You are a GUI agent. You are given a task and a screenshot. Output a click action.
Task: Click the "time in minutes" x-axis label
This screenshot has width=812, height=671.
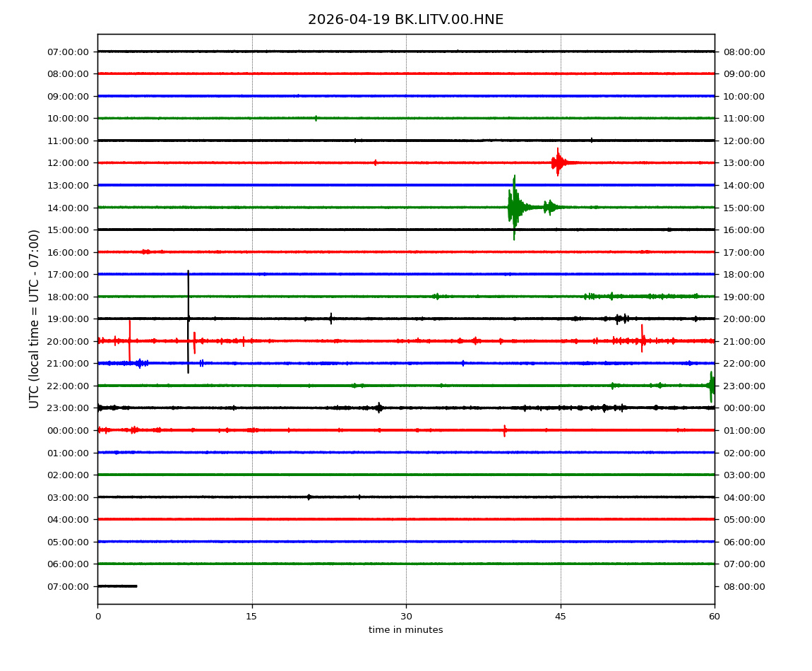point(405,630)
